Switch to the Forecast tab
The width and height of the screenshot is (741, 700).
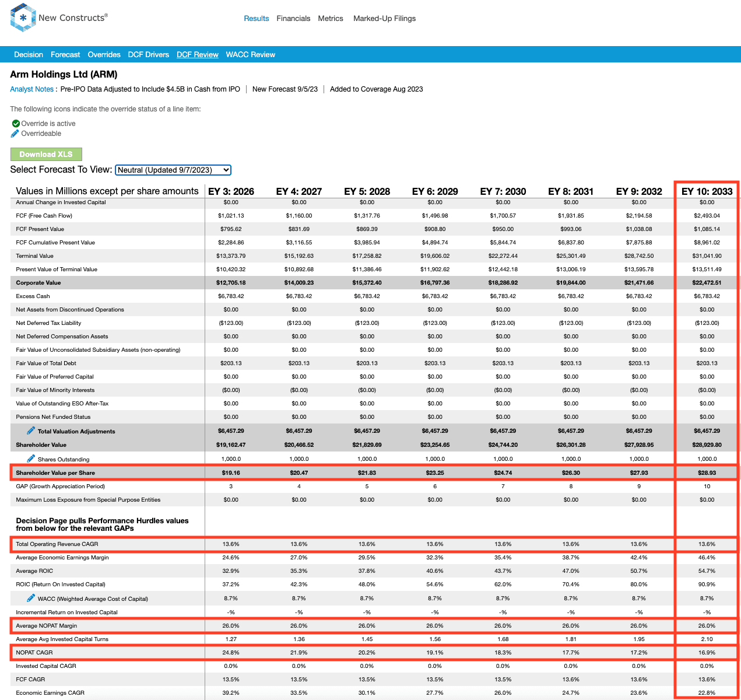click(x=65, y=55)
